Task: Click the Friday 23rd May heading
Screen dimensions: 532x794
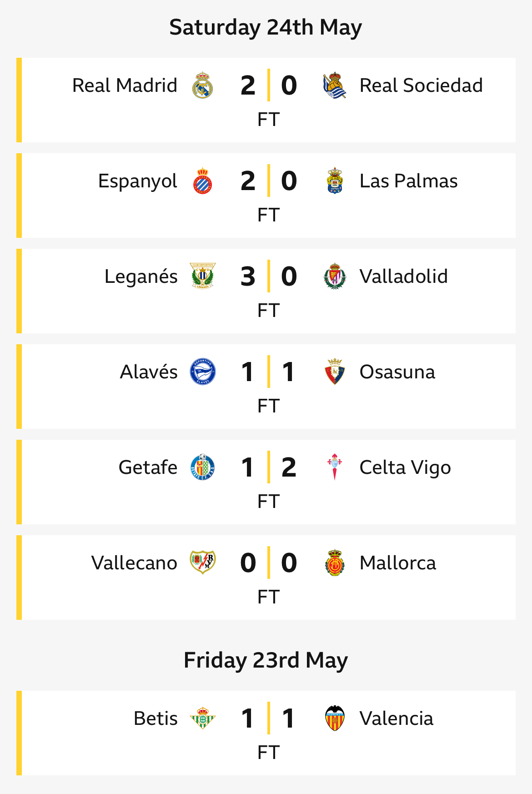Action: (x=266, y=660)
